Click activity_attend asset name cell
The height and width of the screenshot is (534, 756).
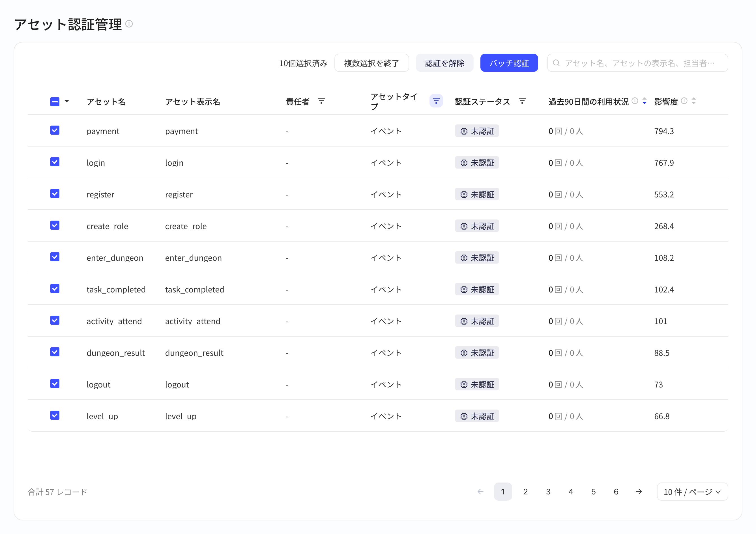click(x=114, y=321)
